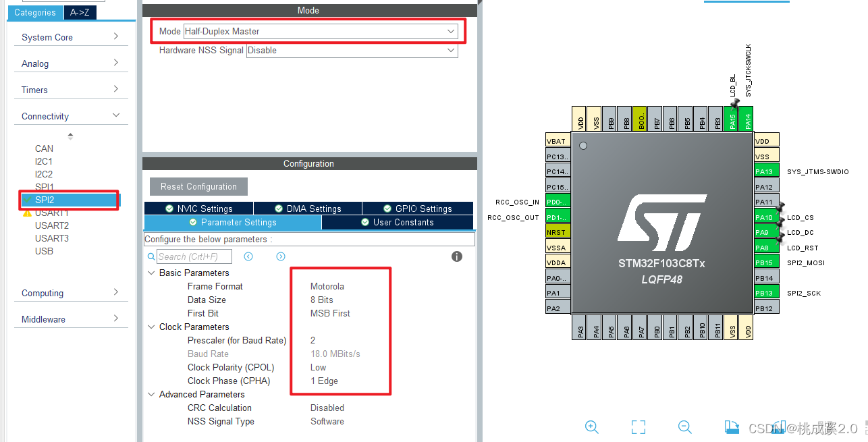Click the Reset Configuration button
This screenshot has height=442, width=868.
coord(198,186)
